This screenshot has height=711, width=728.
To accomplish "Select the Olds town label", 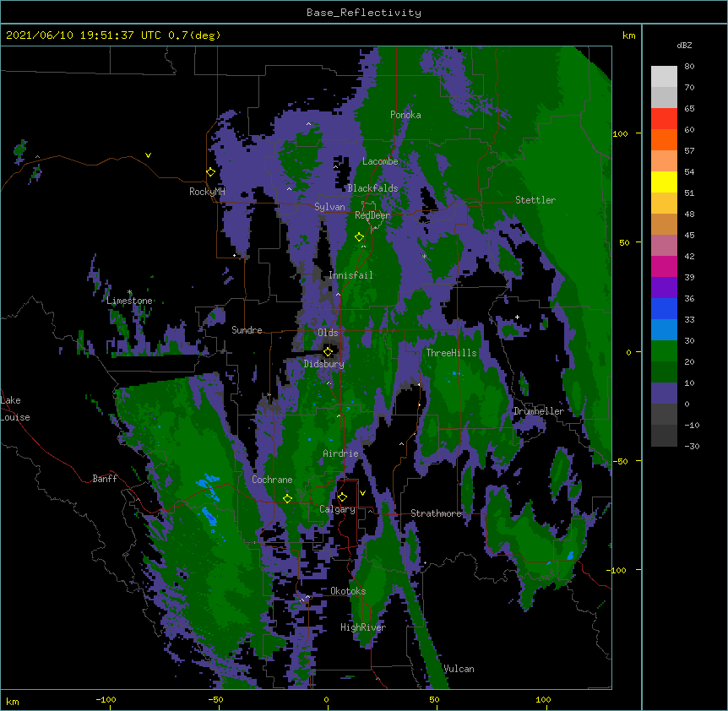I will click(x=328, y=333).
